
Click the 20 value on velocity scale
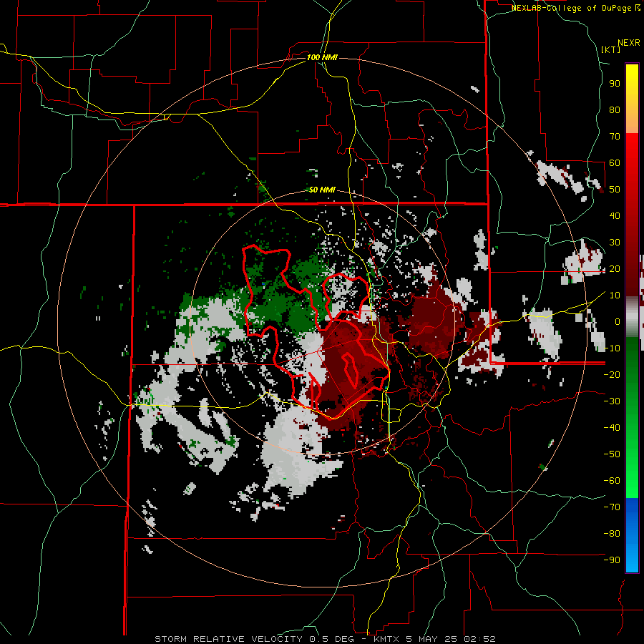pos(615,269)
